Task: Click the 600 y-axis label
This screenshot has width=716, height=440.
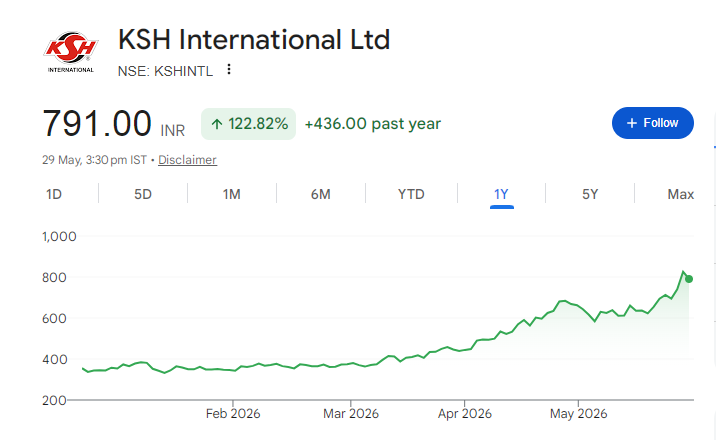Action: [54, 319]
